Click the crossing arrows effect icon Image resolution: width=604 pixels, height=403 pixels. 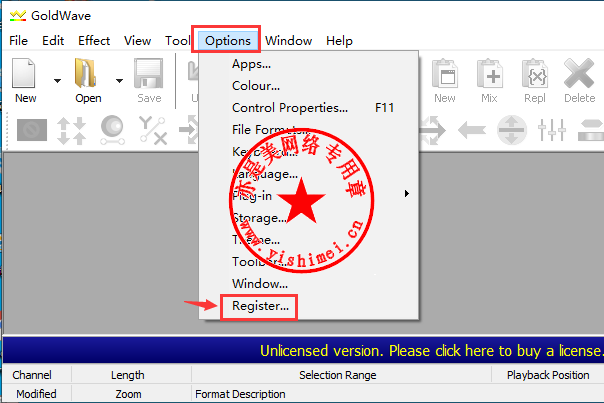431,130
